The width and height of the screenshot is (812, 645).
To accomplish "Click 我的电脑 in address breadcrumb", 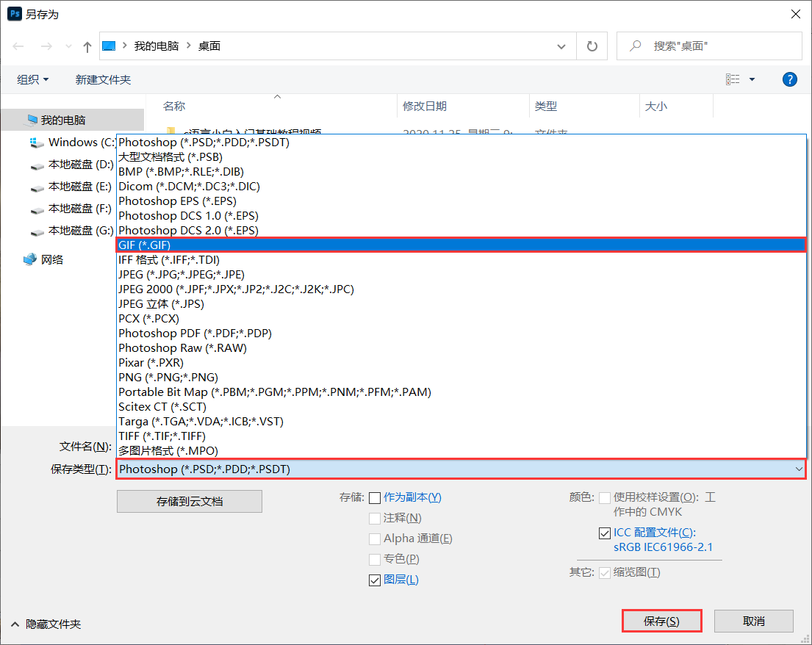I will coord(157,46).
